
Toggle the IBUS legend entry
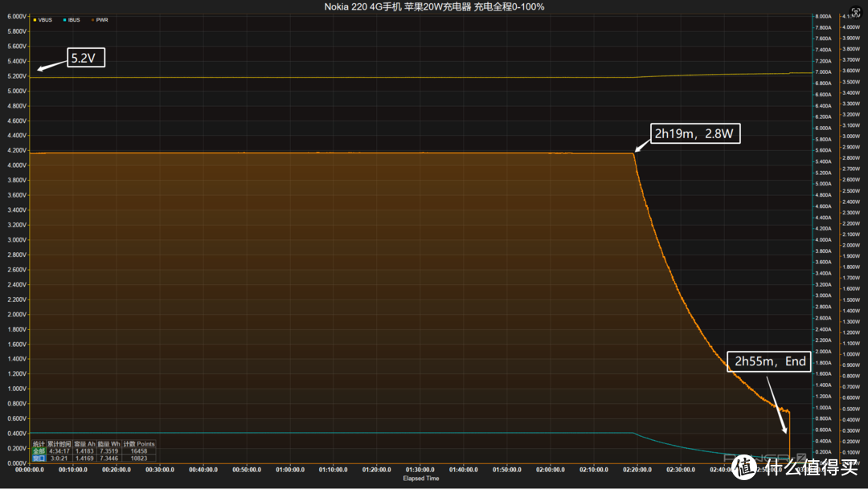[x=72, y=20]
